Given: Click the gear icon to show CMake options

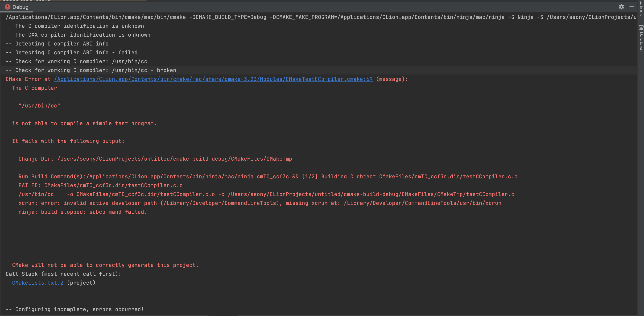Looking at the screenshot, I should coord(621,7).
